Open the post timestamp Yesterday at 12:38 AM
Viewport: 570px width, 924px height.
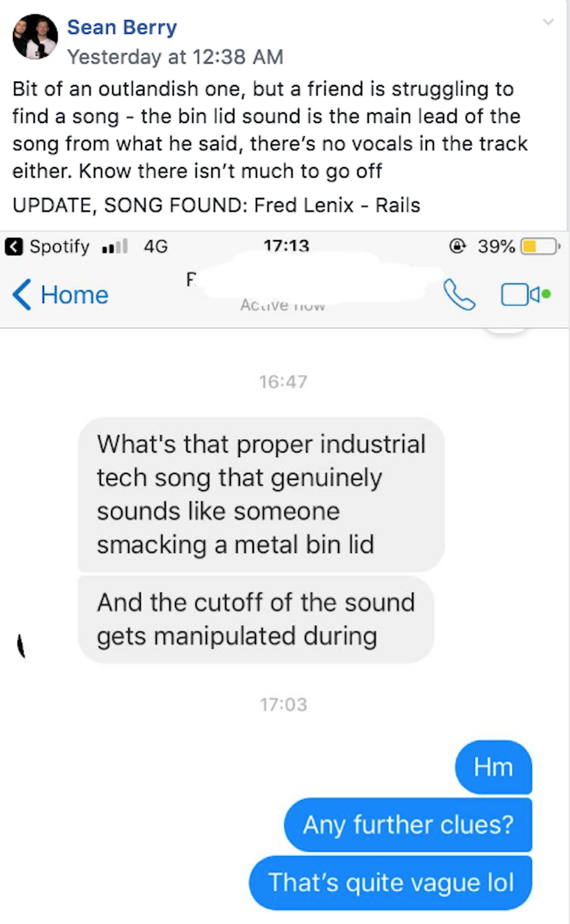tap(175, 57)
